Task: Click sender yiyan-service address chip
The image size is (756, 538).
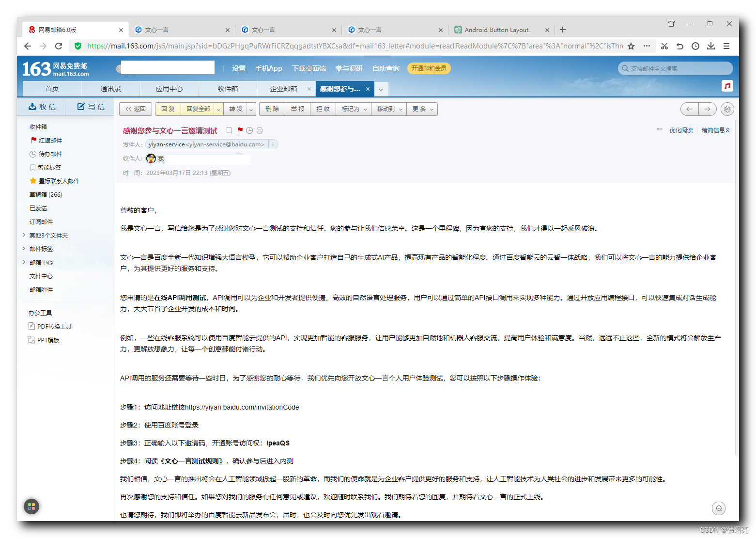Action: pos(207,144)
